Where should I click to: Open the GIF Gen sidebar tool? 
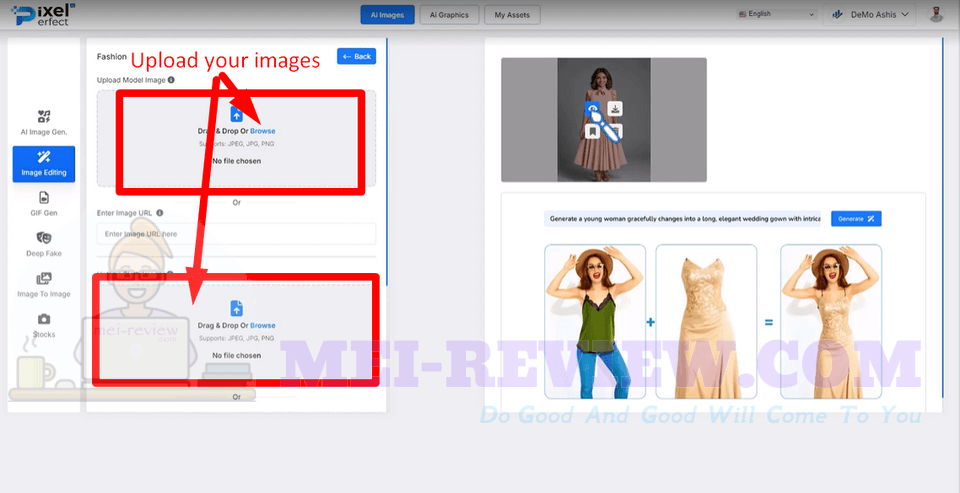tap(43, 204)
